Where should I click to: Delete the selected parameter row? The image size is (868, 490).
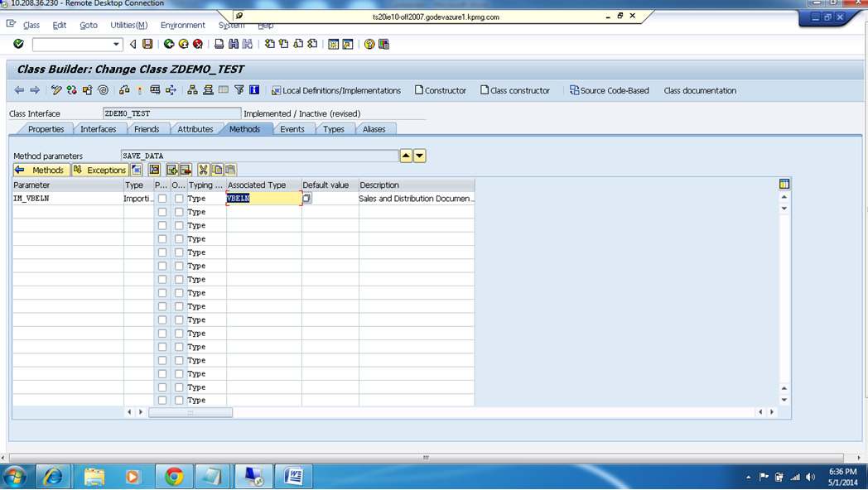point(187,170)
